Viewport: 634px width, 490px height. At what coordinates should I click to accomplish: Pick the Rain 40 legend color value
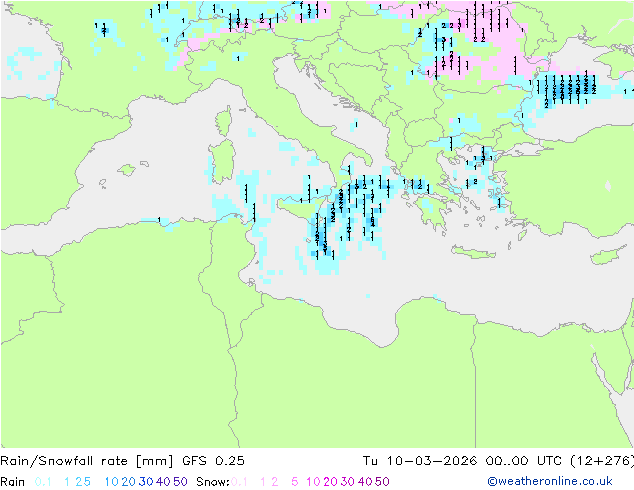pyautogui.click(x=163, y=482)
